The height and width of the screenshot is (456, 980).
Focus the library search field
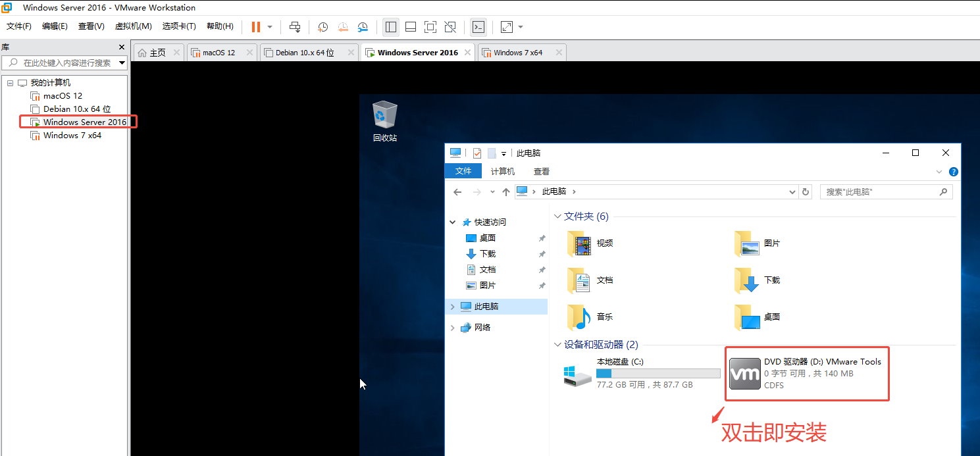(64, 63)
